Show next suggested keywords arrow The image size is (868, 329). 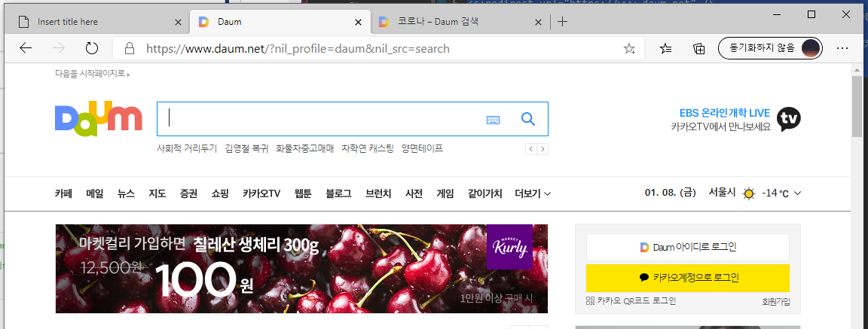tap(542, 149)
